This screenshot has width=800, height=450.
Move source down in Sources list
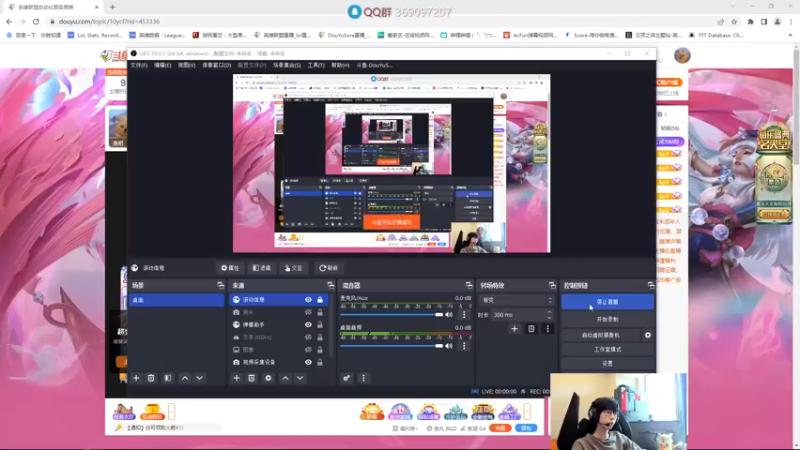300,378
